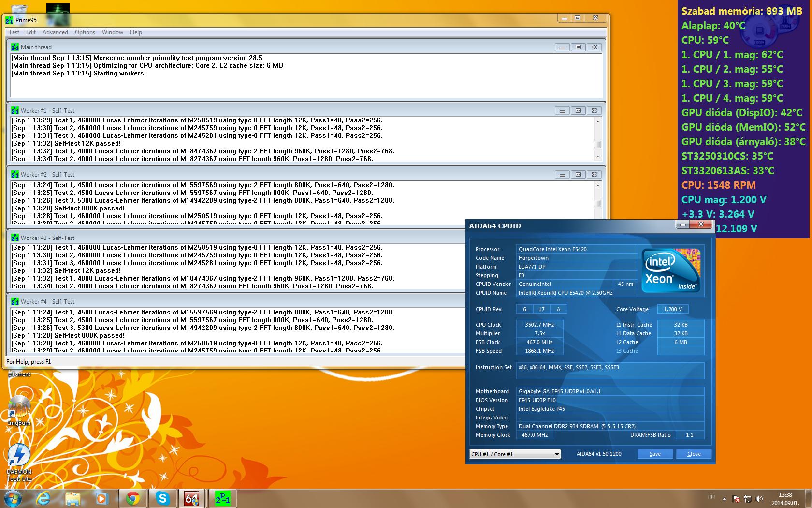This screenshot has height=508, width=812.
Task: Click the HU language indicator in tray
Action: (711, 497)
